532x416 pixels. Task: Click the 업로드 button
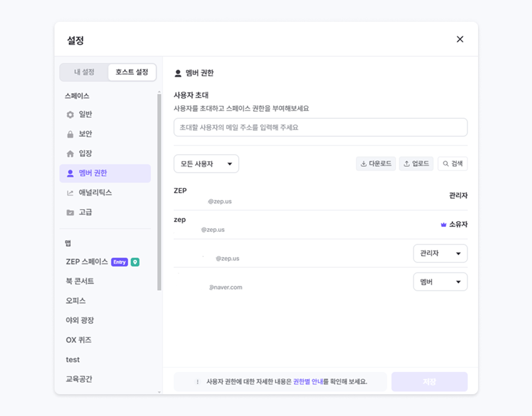tap(416, 163)
